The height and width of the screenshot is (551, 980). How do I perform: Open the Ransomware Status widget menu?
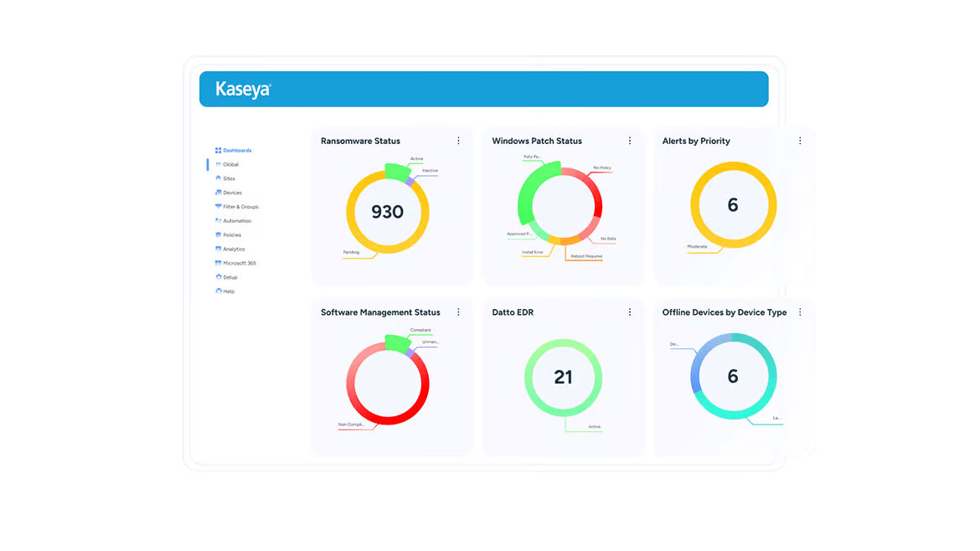(x=458, y=141)
